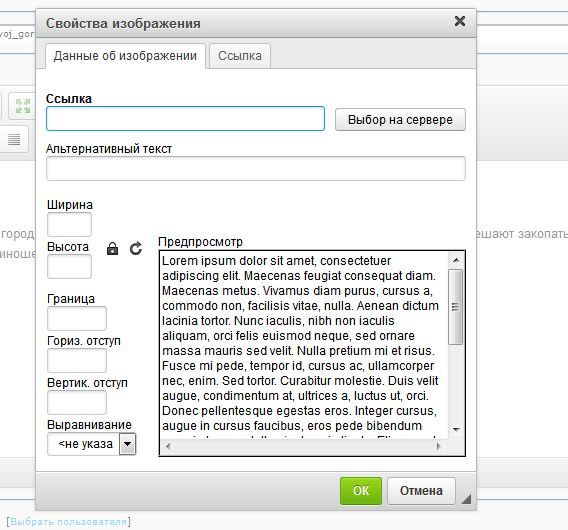Click the Отмена button
Viewport: 568px width, 530px height.
tap(421, 491)
